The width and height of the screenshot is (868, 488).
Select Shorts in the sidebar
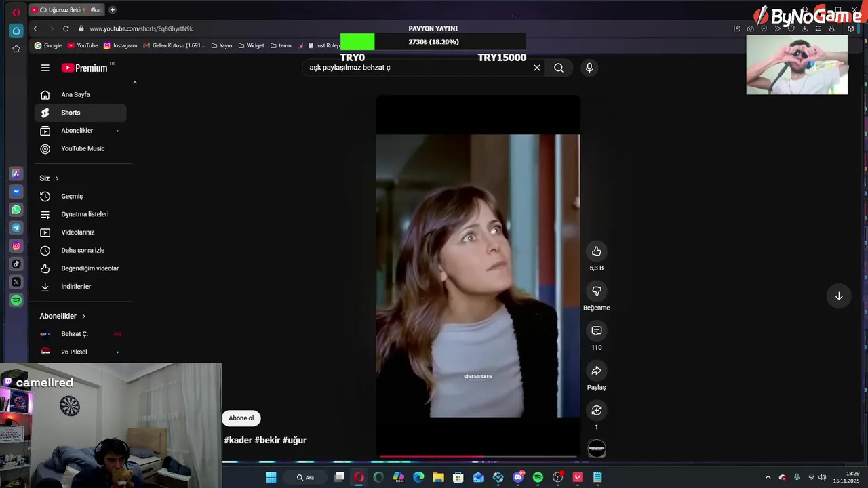81,113
